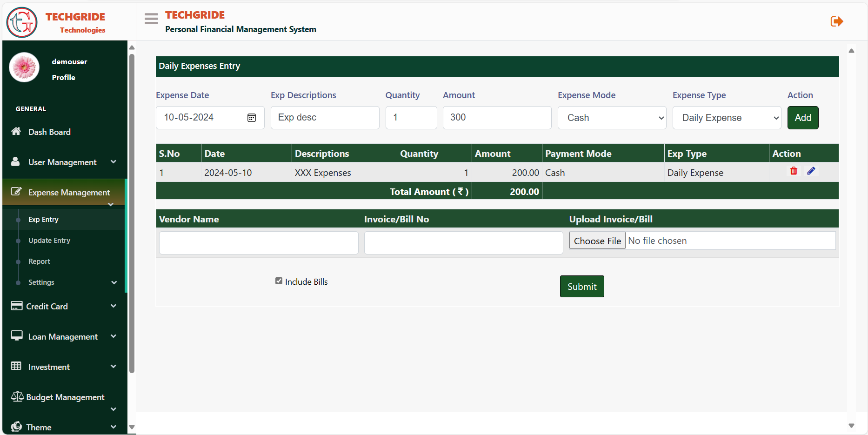
Task: Toggle the hamburger sidebar menu icon
Action: point(151,19)
